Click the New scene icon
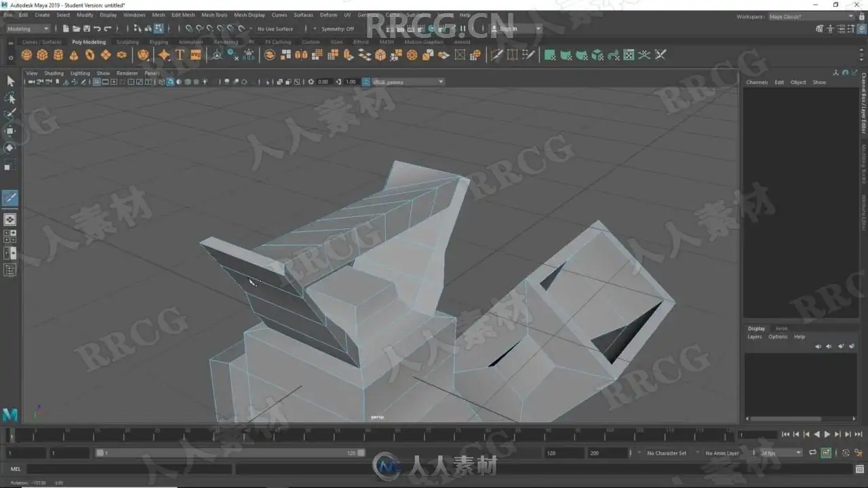Image resolution: width=868 pixels, height=488 pixels. click(x=66, y=28)
